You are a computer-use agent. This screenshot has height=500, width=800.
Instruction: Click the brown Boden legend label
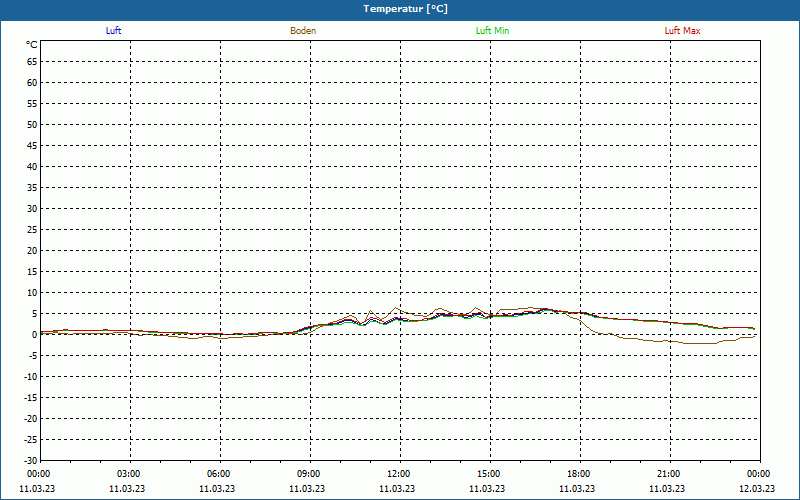(303, 31)
